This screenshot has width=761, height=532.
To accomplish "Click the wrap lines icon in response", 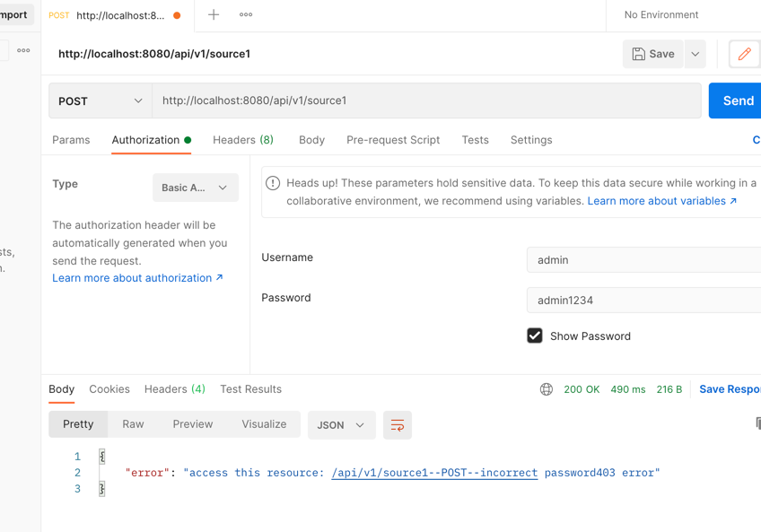I will pos(397,425).
